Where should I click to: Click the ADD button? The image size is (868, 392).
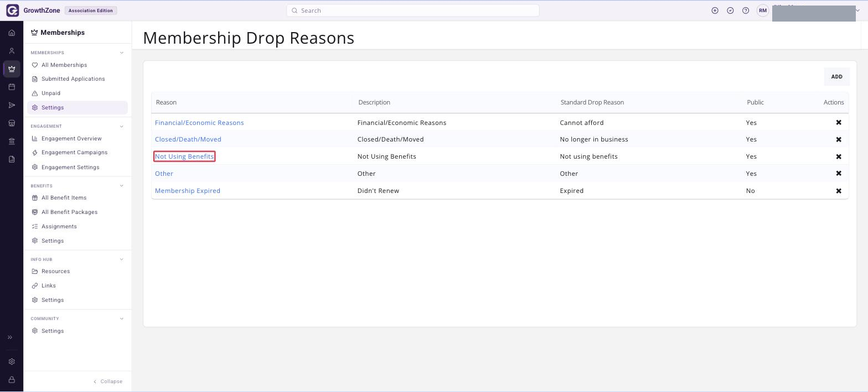click(x=836, y=77)
